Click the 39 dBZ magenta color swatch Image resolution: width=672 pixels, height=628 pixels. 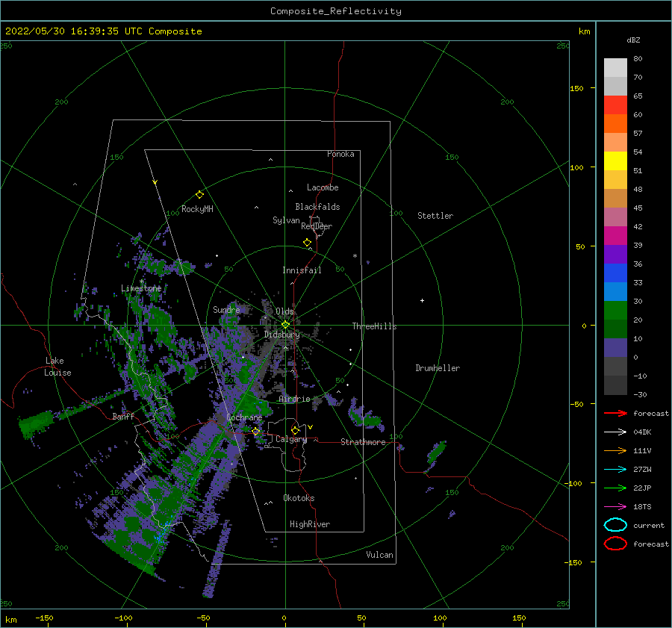coord(615,236)
